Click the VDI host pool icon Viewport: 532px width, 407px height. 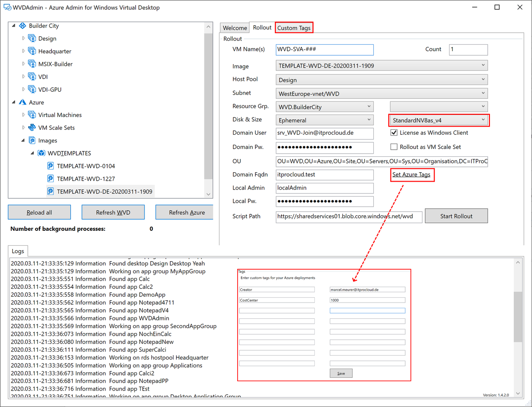point(32,77)
